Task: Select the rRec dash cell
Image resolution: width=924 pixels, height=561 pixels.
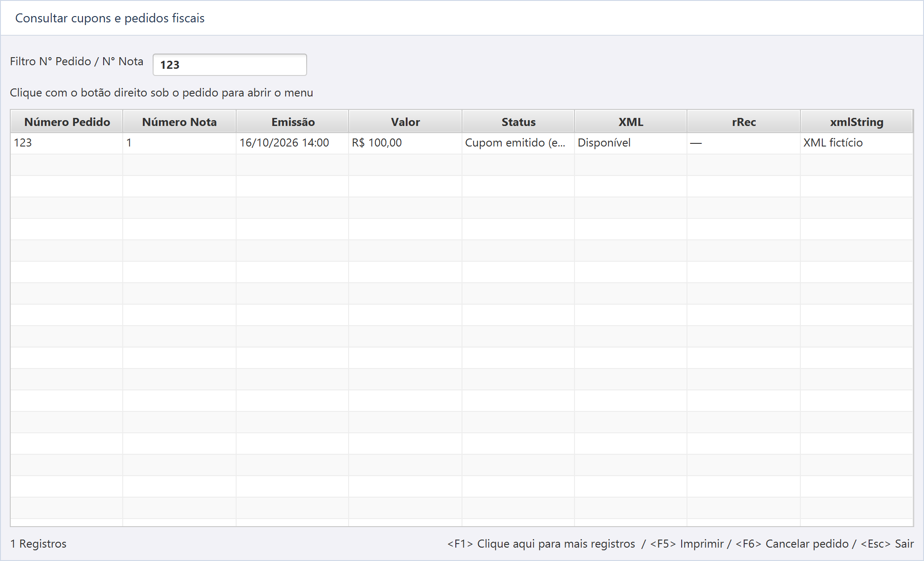Action: coord(744,143)
